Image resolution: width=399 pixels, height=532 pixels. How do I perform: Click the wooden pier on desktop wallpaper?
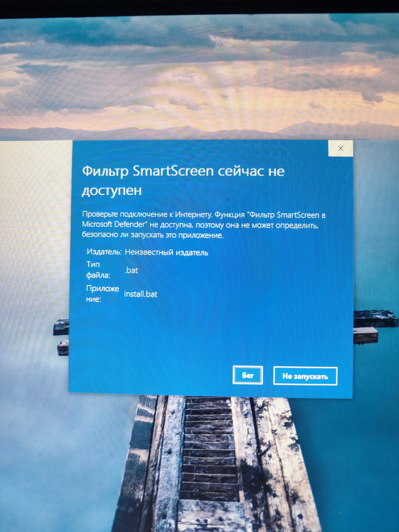(209, 457)
